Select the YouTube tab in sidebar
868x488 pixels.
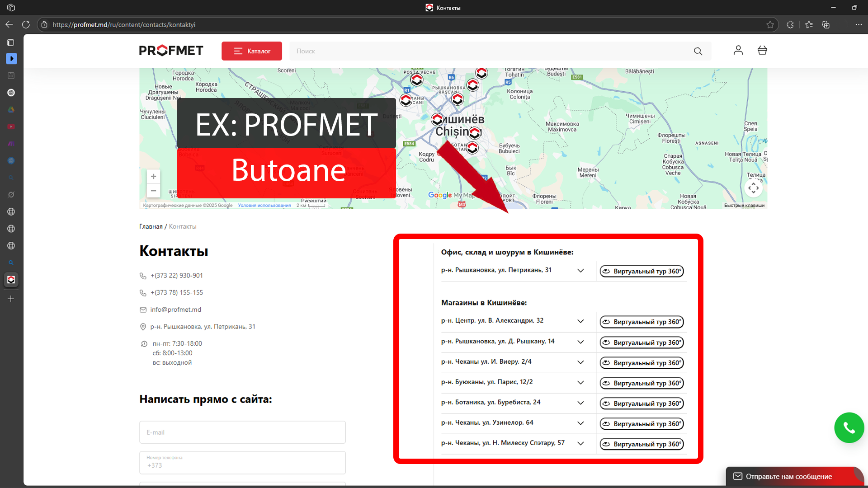tap(11, 127)
